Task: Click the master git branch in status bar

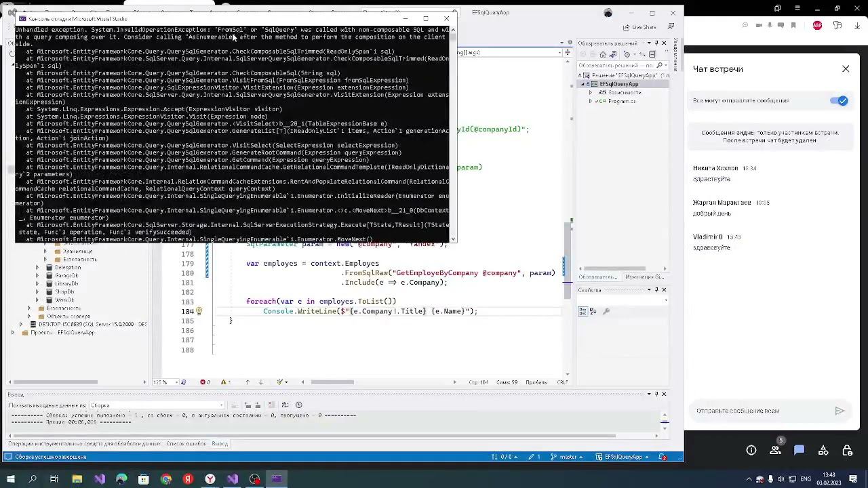Action: pyautogui.click(x=568, y=457)
